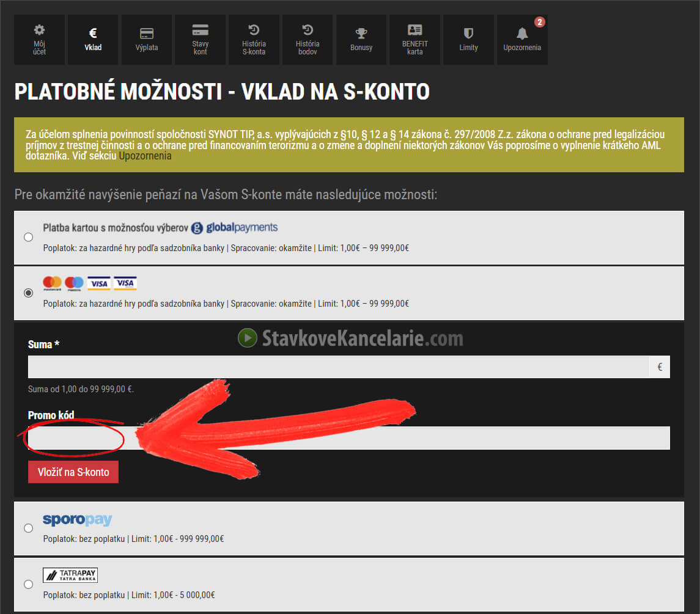Follow the Upozornenia link in notice
This screenshot has width=700, height=614.
[x=145, y=156]
